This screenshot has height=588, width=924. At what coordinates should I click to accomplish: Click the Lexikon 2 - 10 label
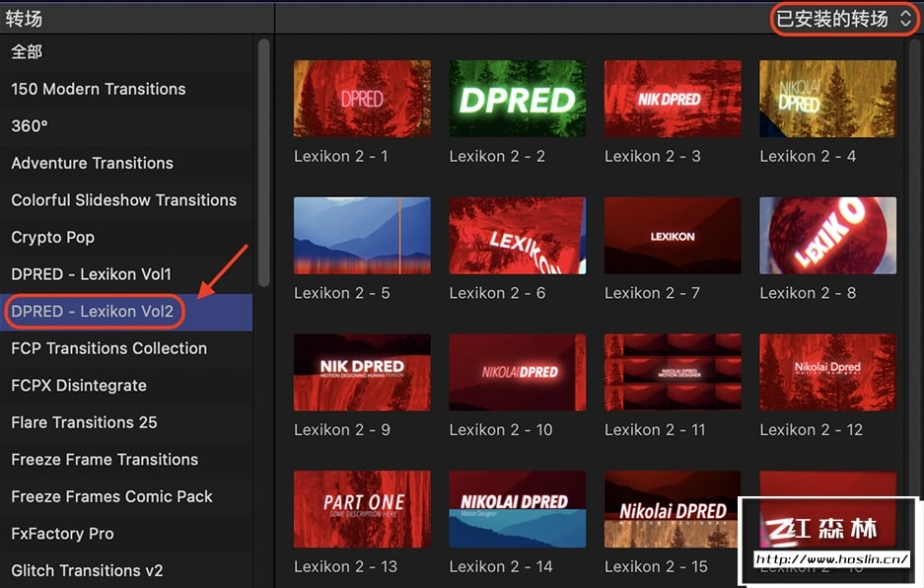[x=501, y=430]
